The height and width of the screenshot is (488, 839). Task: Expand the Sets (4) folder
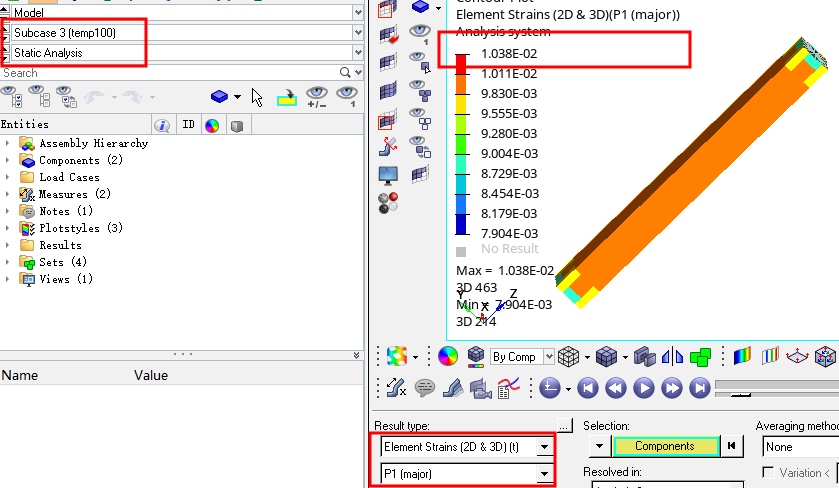pos(8,262)
